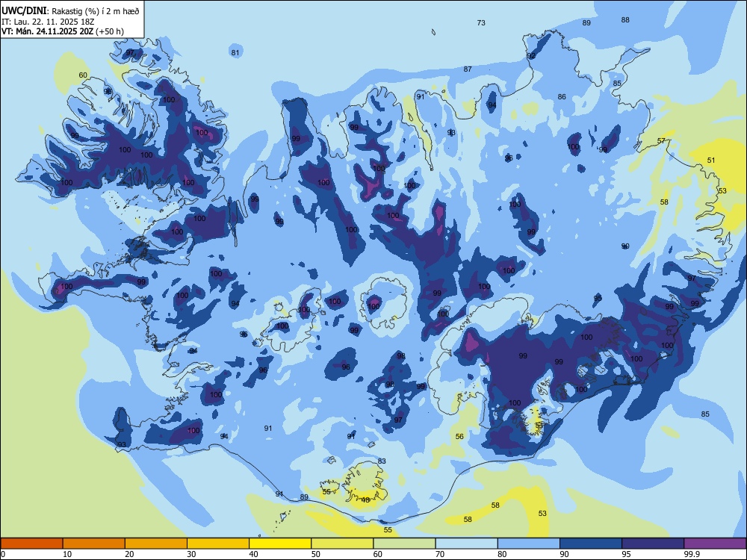Click the map value '88' on the map

[625, 19]
